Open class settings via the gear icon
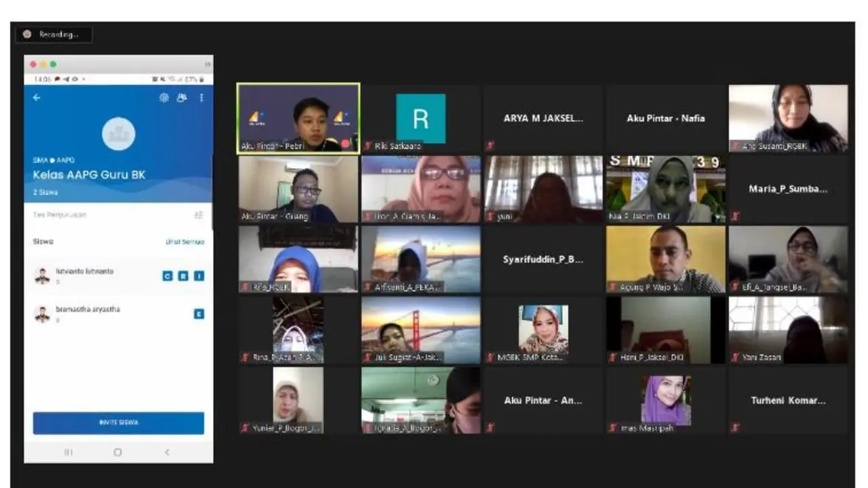868x488 pixels. pyautogui.click(x=164, y=98)
